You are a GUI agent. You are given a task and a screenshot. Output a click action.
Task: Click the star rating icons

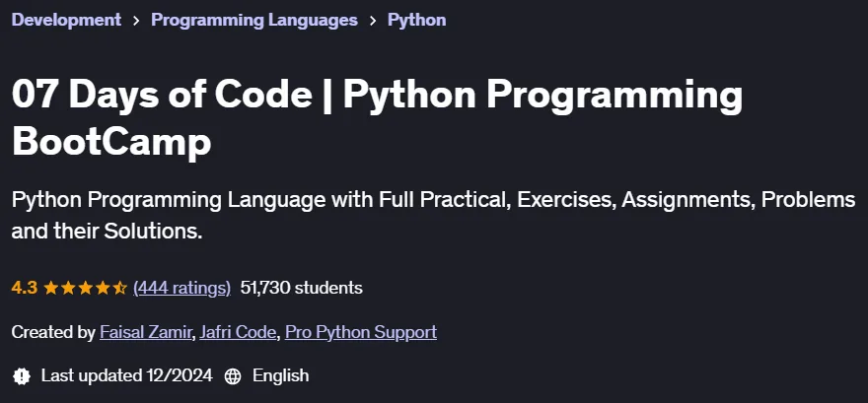click(85, 288)
